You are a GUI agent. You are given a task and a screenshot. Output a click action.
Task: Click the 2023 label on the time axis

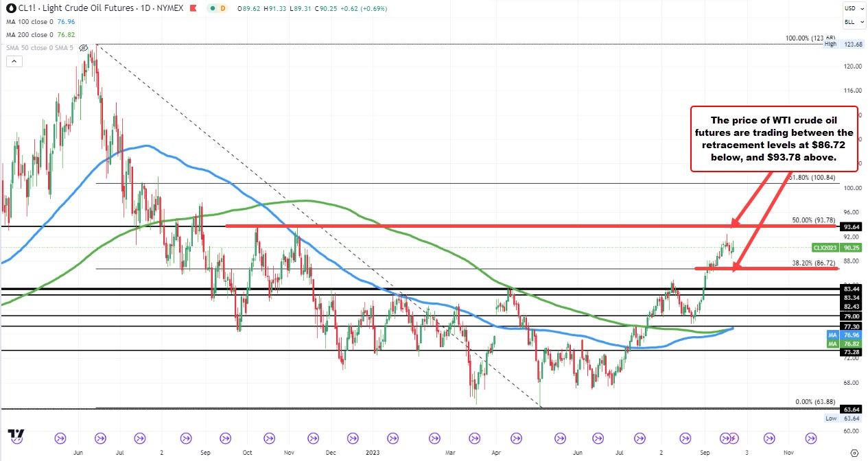pyautogui.click(x=373, y=453)
